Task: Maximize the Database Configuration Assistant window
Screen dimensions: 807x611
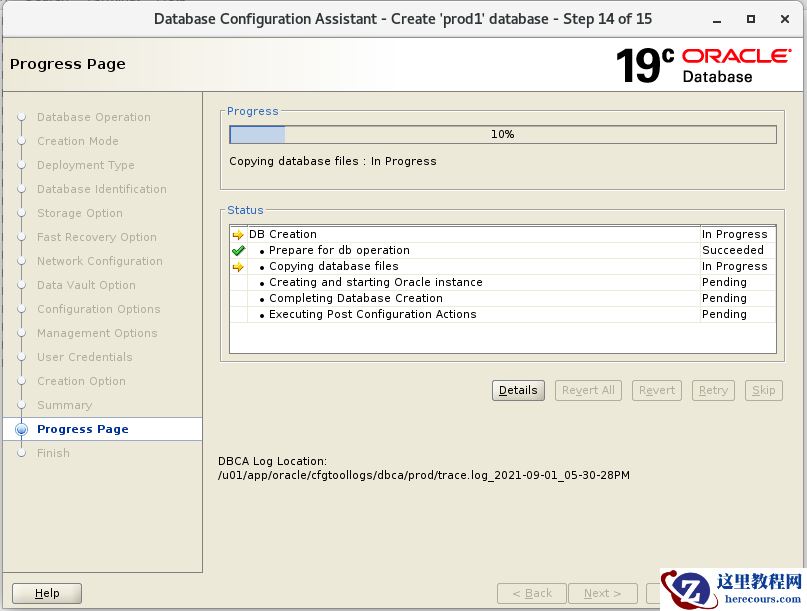Action: (x=751, y=19)
